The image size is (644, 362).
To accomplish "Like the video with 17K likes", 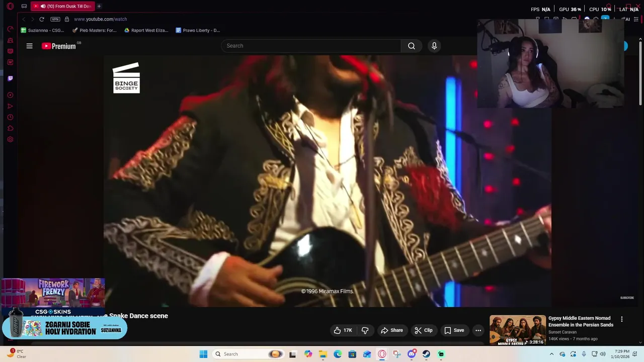I will (x=343, y=330).
